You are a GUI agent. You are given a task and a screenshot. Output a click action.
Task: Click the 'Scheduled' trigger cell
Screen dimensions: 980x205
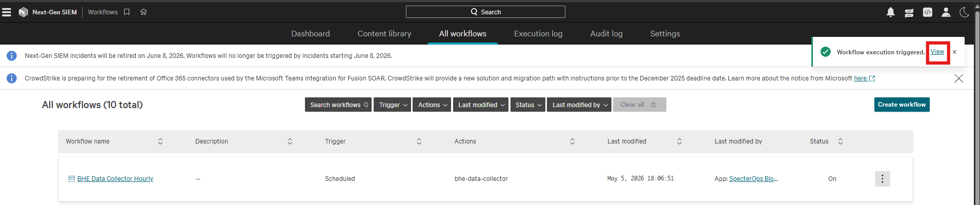click(340, 179)
